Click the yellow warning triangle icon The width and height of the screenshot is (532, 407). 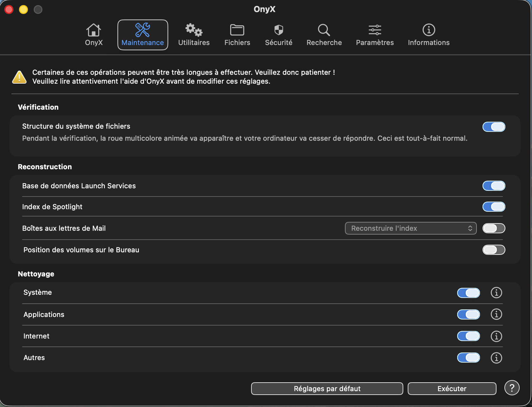19,77
